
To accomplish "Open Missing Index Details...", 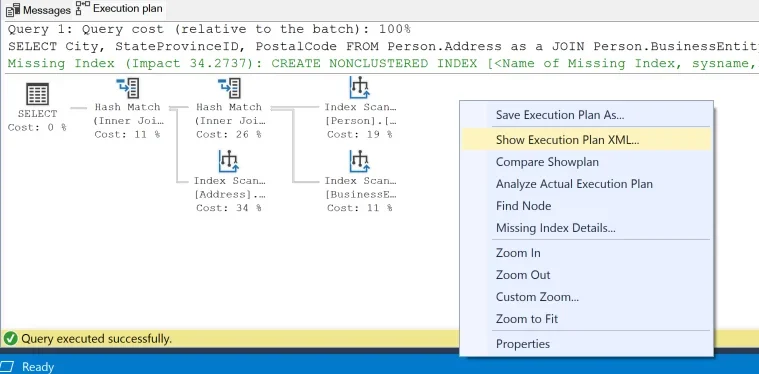I will (x=586, y=227).
